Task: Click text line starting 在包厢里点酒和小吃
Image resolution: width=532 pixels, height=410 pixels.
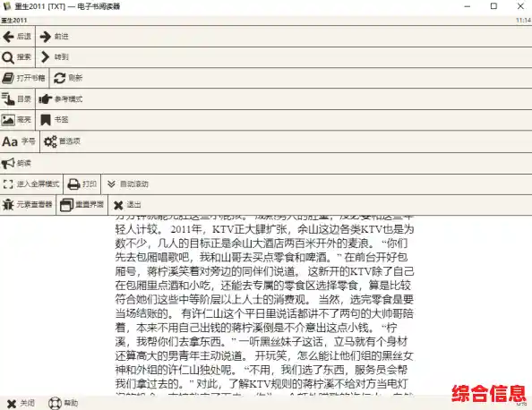Action: [x=263, y=286]
